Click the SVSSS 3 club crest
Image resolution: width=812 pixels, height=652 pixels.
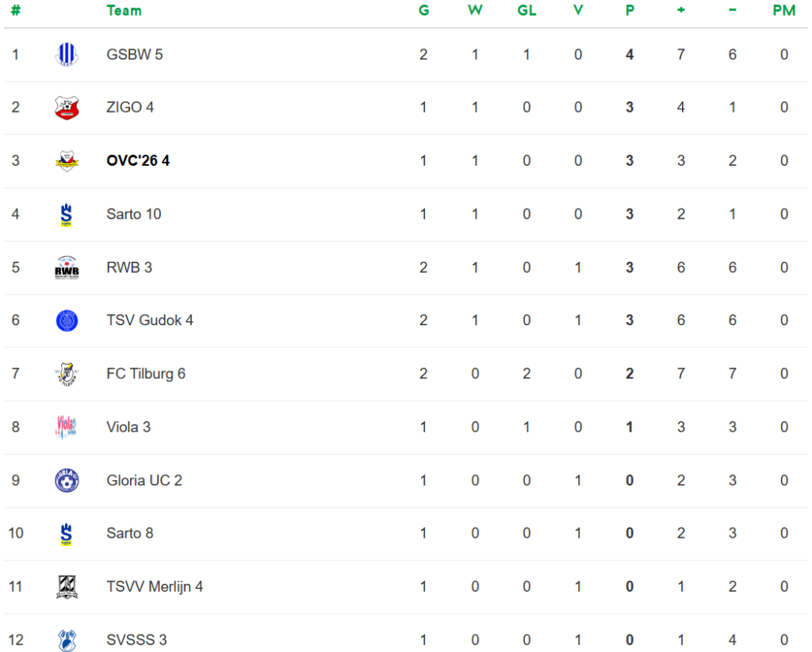[x=67, y=639]
